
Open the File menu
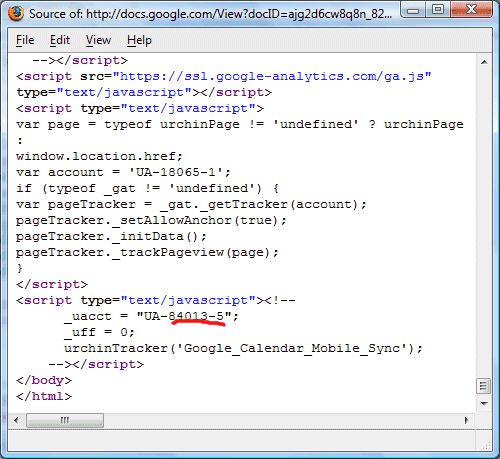[x=25, y=40]
